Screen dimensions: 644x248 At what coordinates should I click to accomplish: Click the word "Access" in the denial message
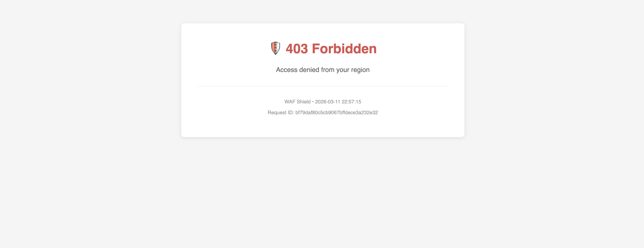(x=287, y=70)
